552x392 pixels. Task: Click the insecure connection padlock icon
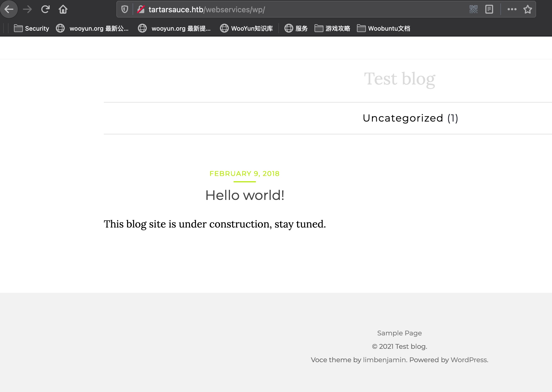[x=141, y=9]
